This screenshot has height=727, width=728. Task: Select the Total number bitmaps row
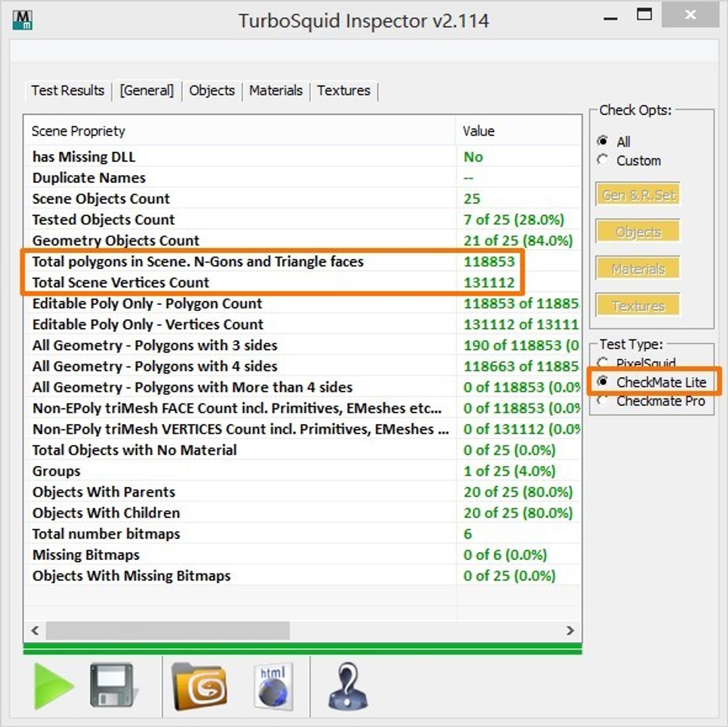coord(302,534)
